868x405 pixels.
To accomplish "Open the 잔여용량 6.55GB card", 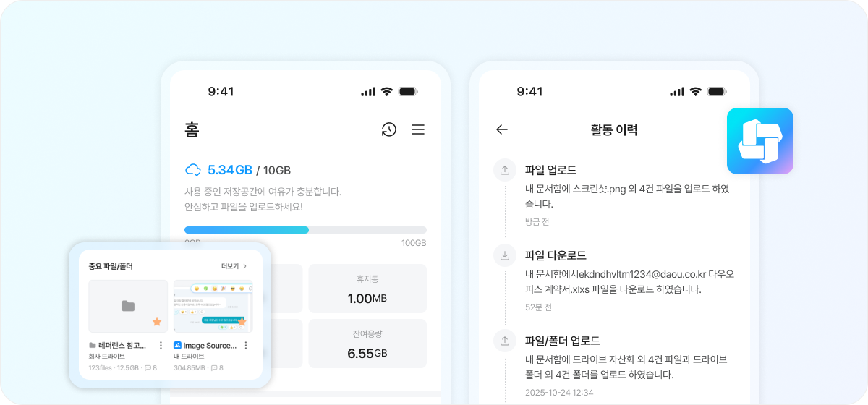I will coord(367,344).
